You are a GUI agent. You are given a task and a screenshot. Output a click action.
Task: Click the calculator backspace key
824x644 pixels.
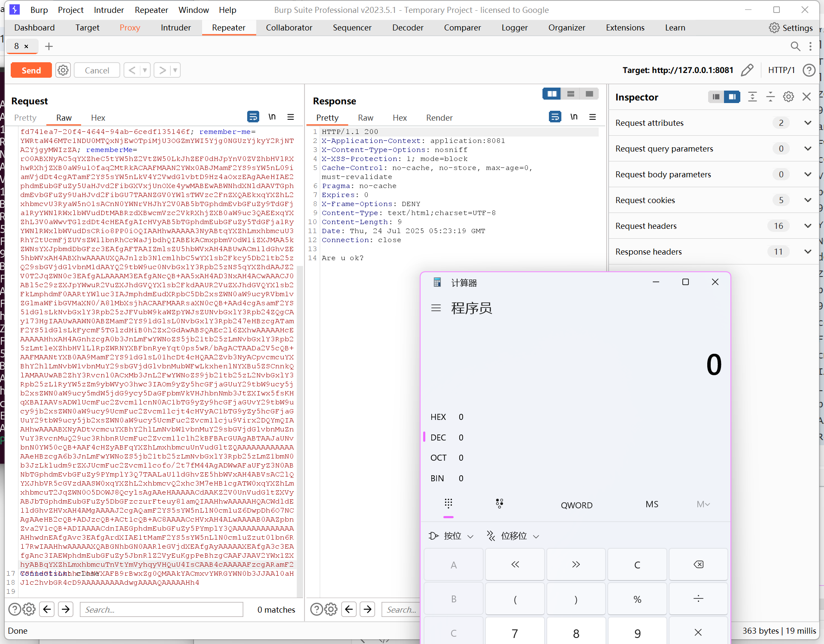click(x=698, y=565)
